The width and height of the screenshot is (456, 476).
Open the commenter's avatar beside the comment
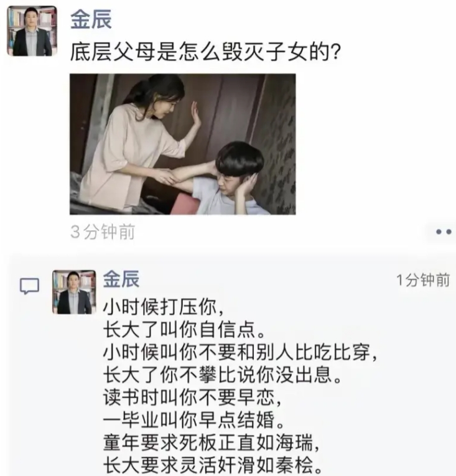pos(75,292)
